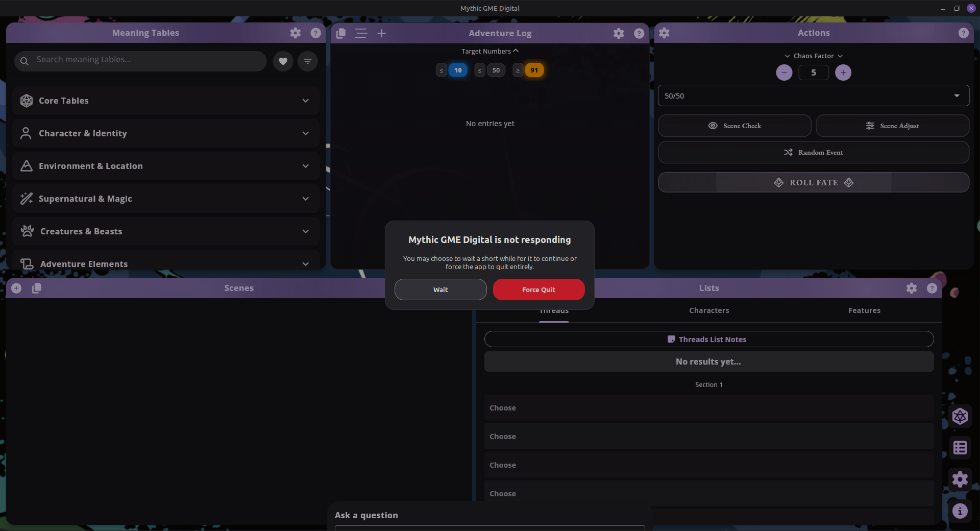Open the 50/50 odds dropdown
Screen dimensions: 980x531
click(x=814, y=96)
